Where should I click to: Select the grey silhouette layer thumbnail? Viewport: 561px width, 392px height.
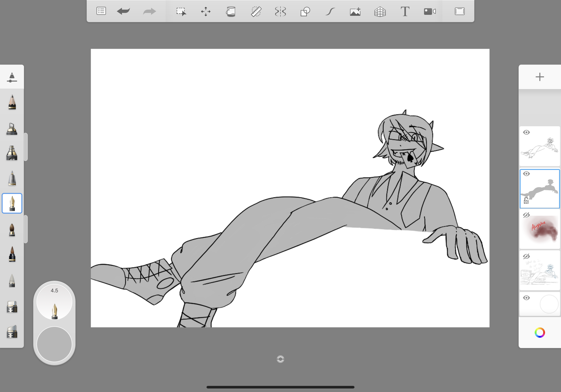540,189
